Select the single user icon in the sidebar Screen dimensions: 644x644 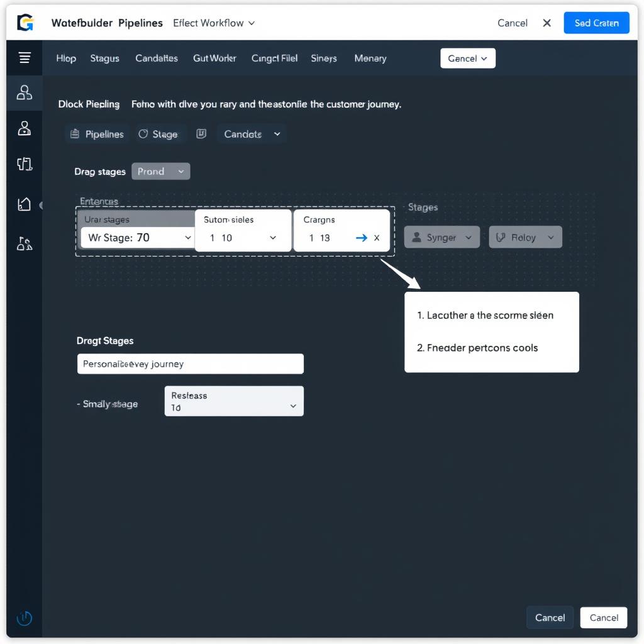pos(24,128)
